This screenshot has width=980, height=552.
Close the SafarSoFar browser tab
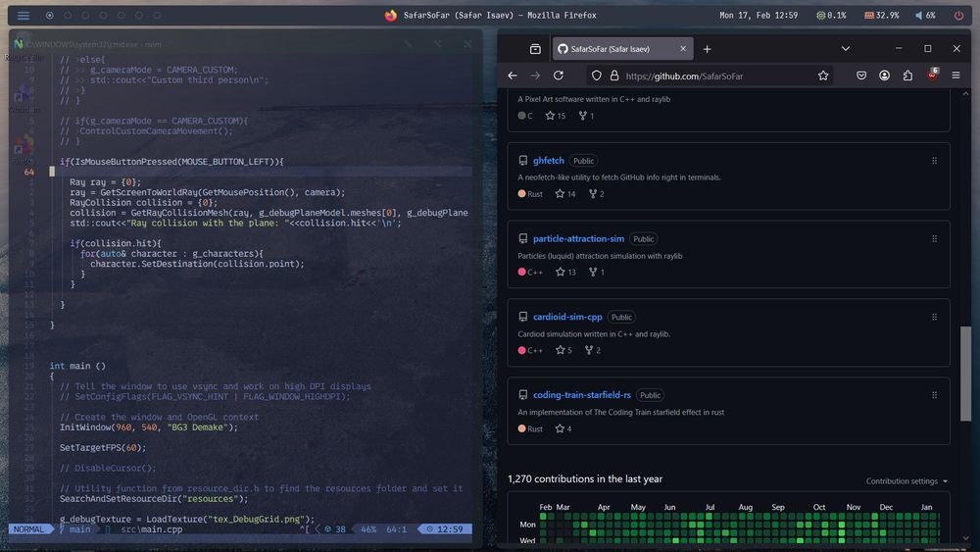pos(682,49)
